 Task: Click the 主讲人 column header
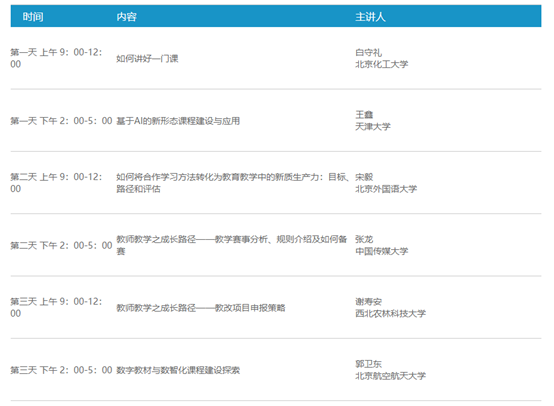pos(370,16)
